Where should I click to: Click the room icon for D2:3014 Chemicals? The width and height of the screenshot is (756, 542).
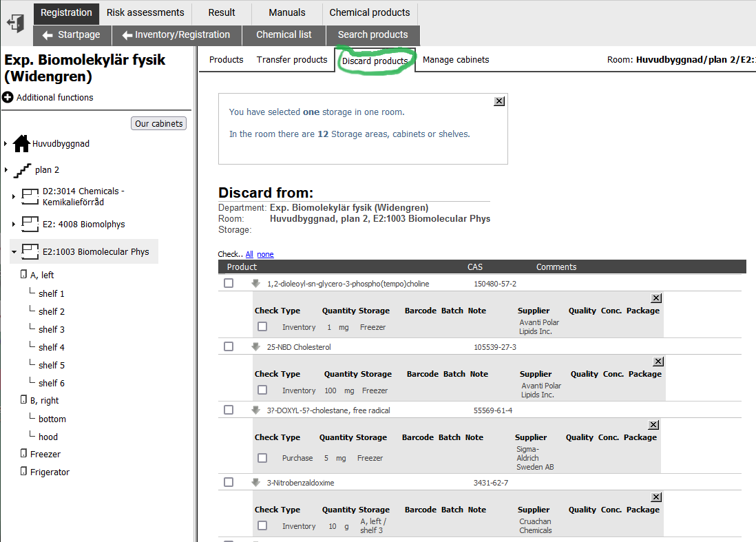coord(30,196)
